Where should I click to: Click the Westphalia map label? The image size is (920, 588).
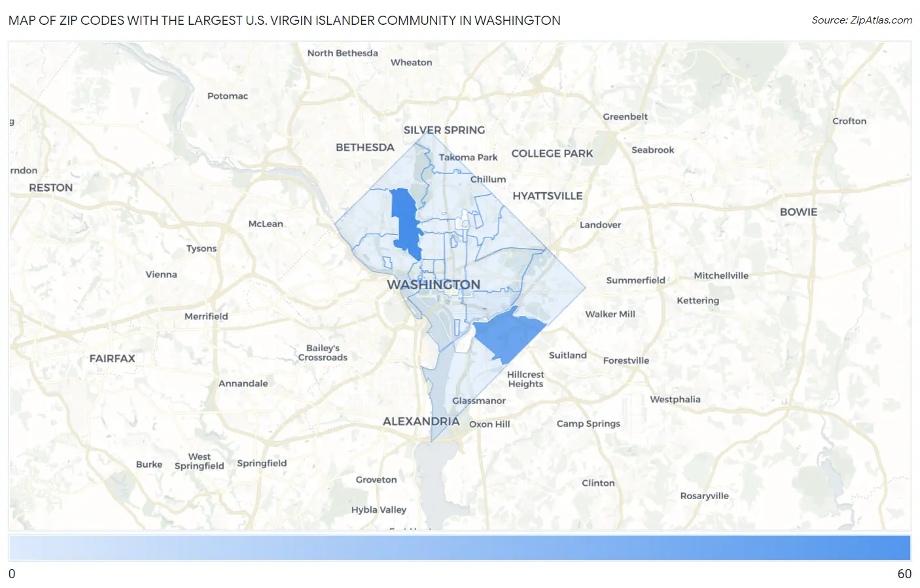coord(675,400)
